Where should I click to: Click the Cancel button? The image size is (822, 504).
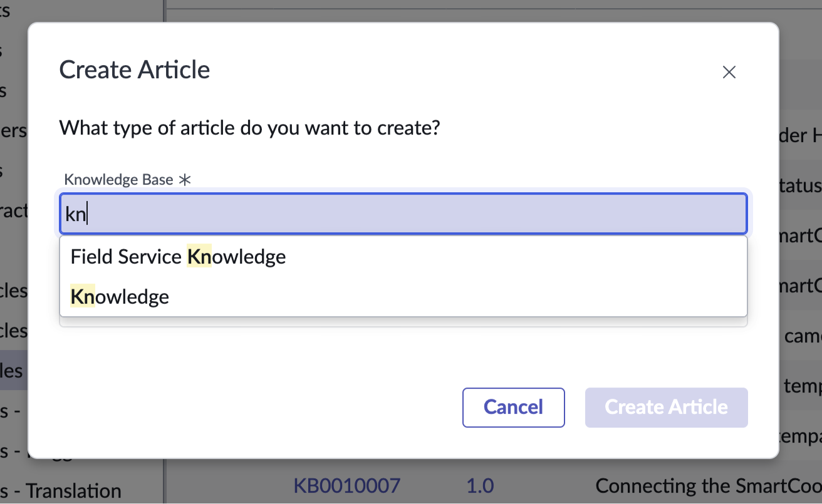coord(513,407)
